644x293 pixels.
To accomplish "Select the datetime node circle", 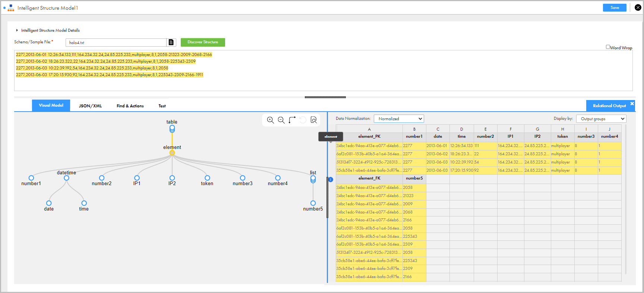I will tap(66, 178).
